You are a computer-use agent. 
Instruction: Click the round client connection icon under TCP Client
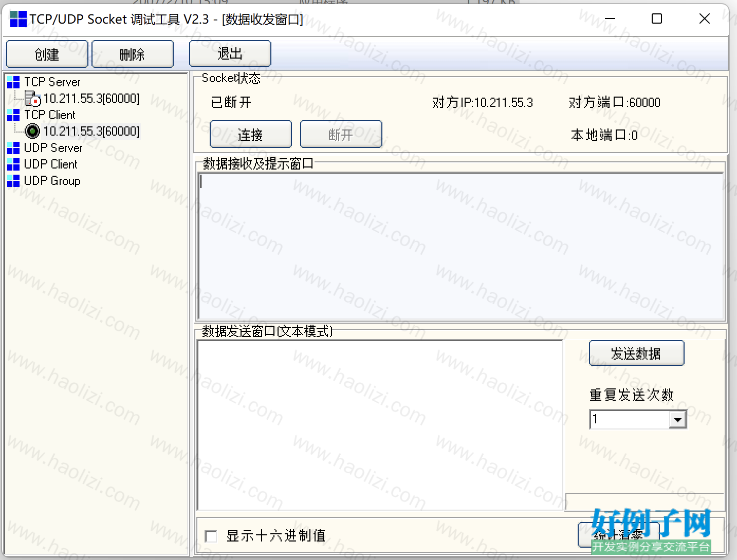pos(32,132)
